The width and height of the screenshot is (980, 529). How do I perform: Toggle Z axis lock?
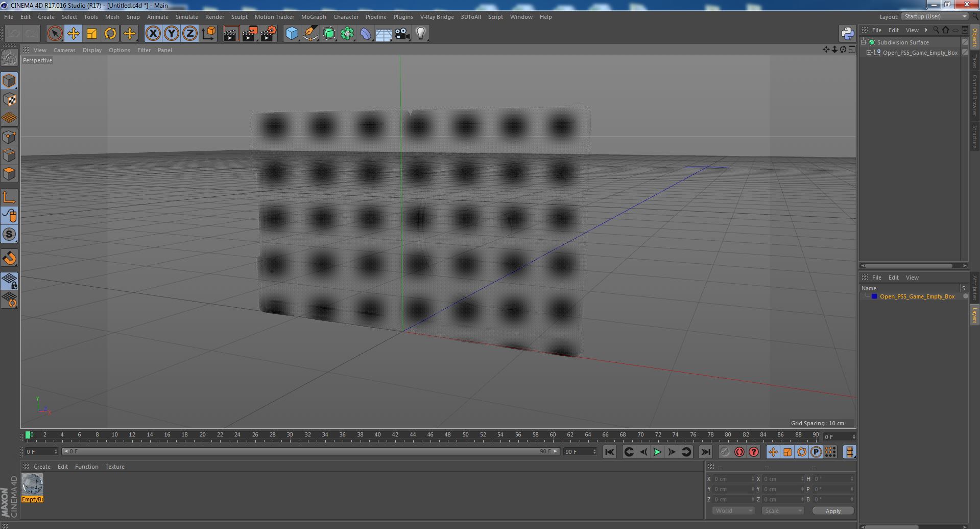(x=190, y=34)
